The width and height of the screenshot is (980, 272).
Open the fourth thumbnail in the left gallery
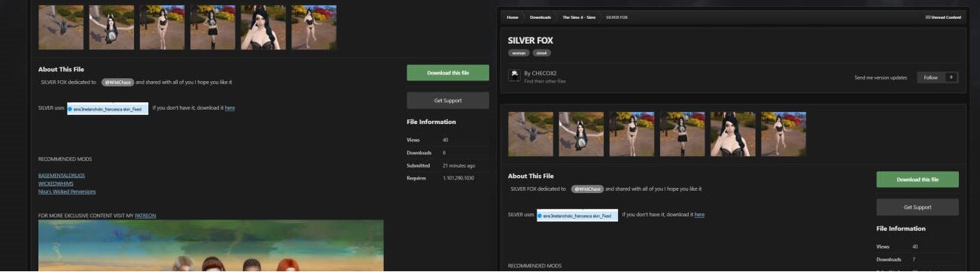pos(212,28)
